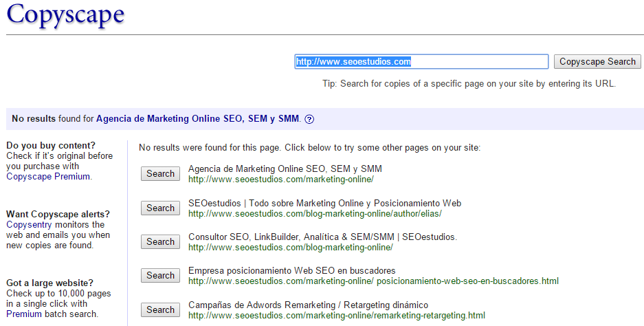Click the Copyscape logo
644x326 pixels.
tap(66, 15)
